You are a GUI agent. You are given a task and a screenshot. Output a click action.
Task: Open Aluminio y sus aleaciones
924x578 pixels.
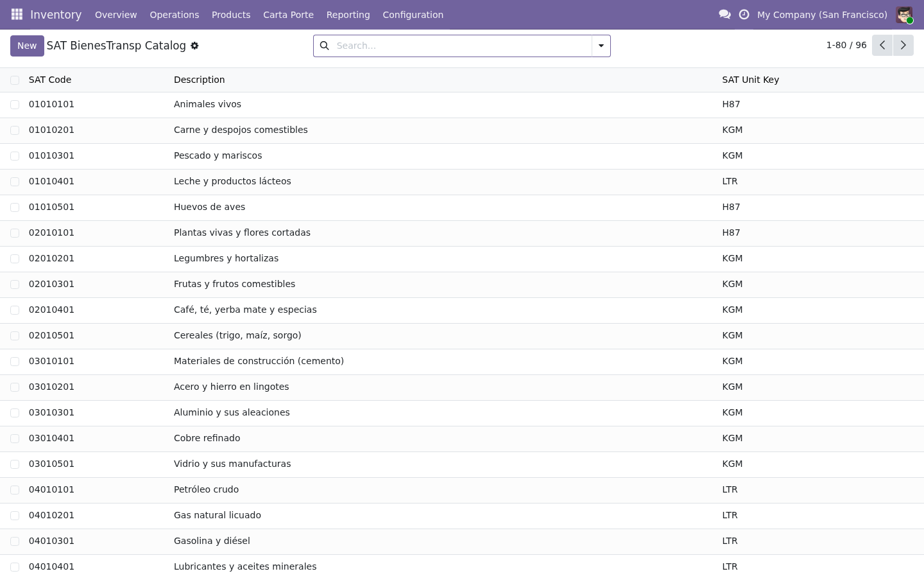[232, 412]
